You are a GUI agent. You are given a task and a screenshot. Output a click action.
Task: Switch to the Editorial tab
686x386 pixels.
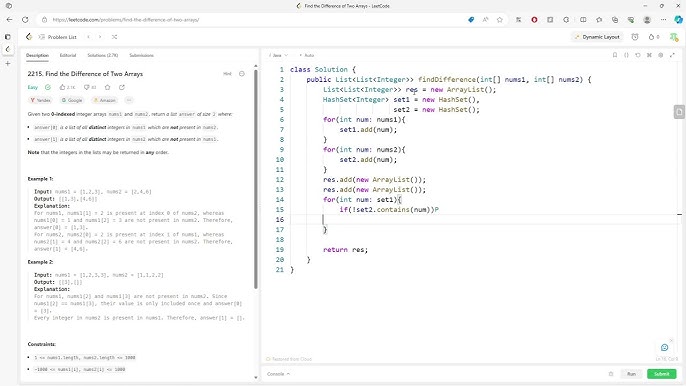pos(68,55)
